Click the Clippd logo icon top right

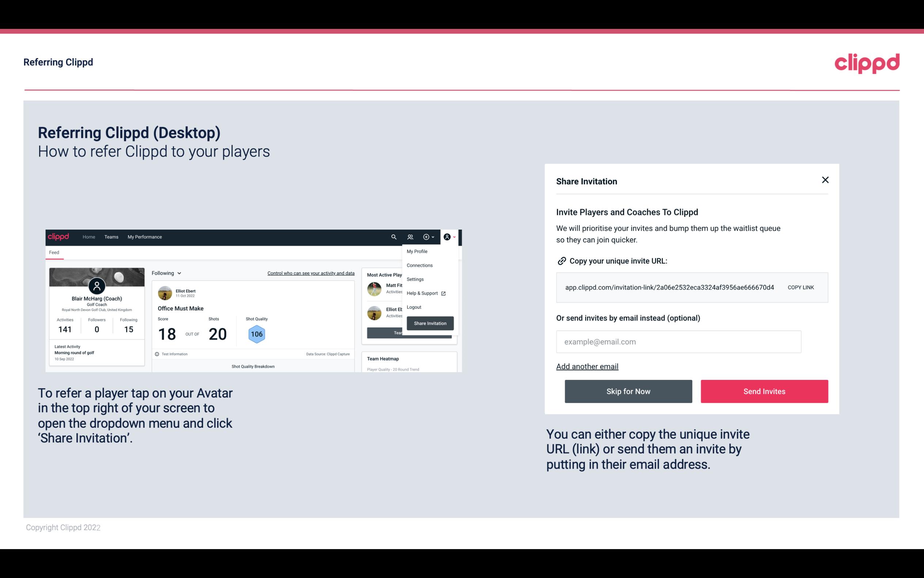tap(867, 63)
